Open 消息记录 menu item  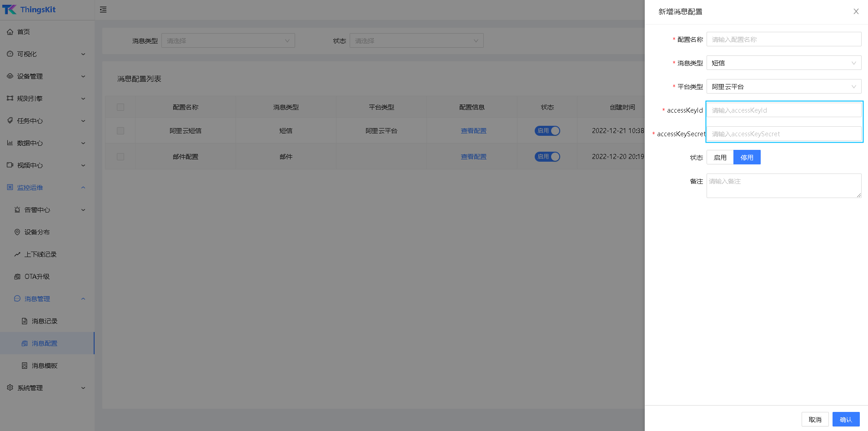click(x=45, y=321)
